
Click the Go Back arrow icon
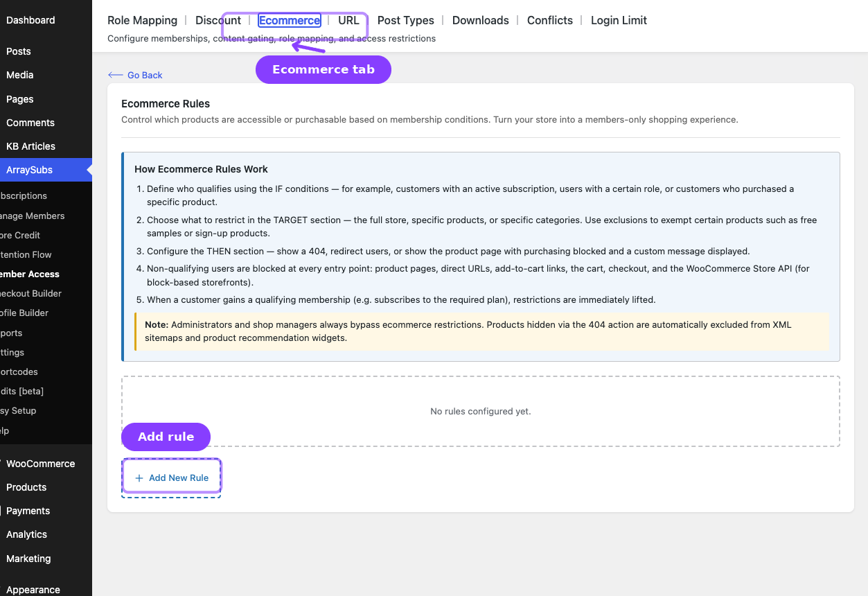click(115, 75)
